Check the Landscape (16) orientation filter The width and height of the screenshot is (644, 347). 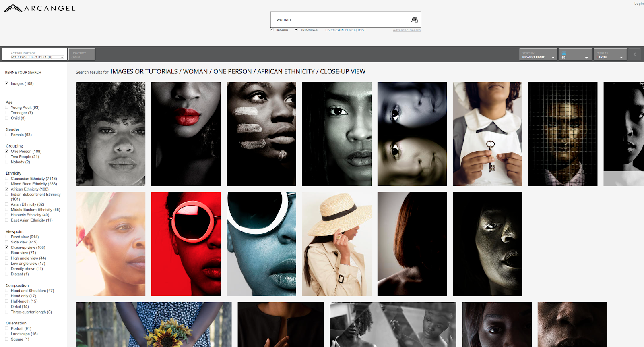[7, 334]
